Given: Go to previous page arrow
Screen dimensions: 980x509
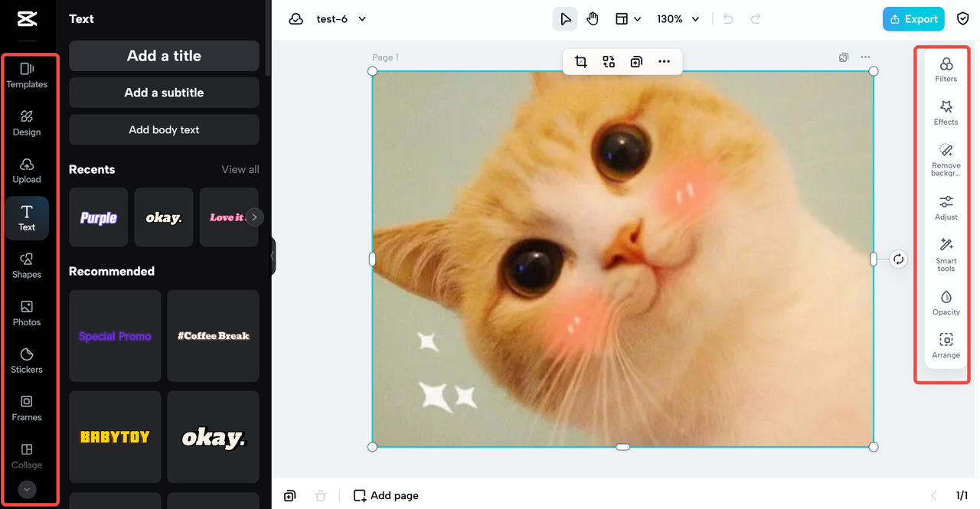Looking at the screenshot, I should (x=933, y=496).
